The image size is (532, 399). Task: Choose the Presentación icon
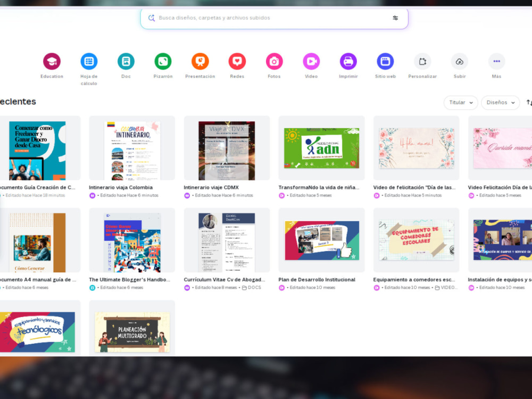click(x=200, y=61)
